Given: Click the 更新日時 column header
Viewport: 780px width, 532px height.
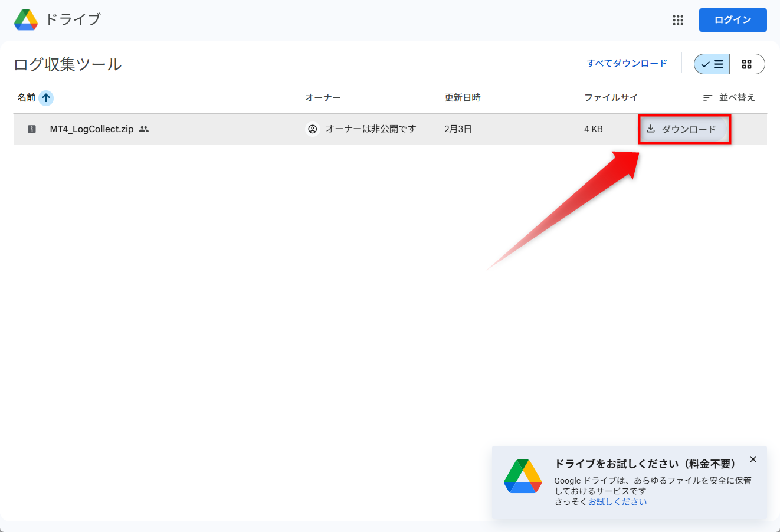Looking at the screenshot, I should (x=462, y=98).
